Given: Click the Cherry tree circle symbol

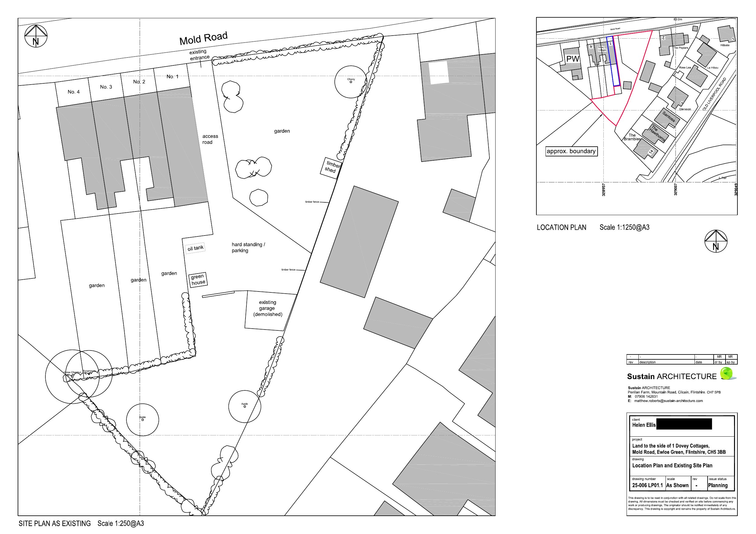Looking at the screenshot, I should (x=351, y=82).
